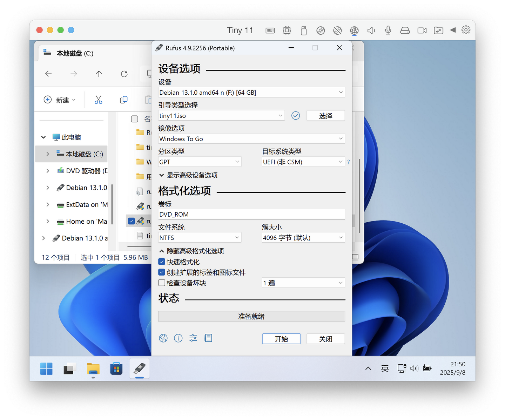This screenshot has height=420, width=505.
Task: Open Task View from the taskbar
Action: [x=70, y=369]
